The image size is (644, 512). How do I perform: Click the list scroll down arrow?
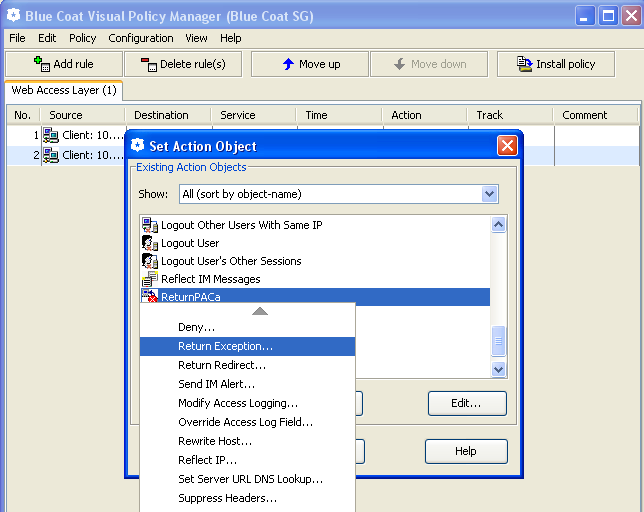[498, 369]
